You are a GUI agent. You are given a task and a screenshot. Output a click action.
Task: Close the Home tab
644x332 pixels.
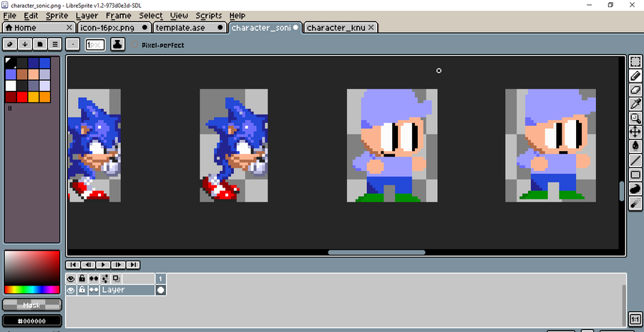pos(69,27)
